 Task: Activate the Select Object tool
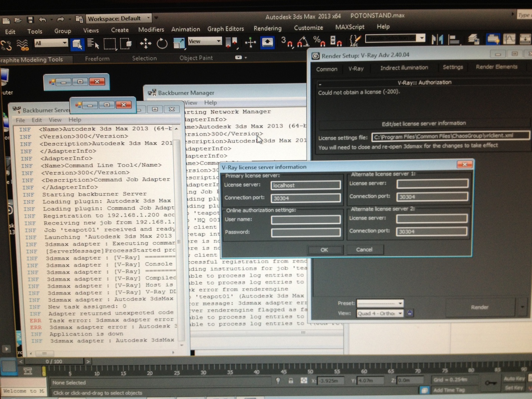77,44
